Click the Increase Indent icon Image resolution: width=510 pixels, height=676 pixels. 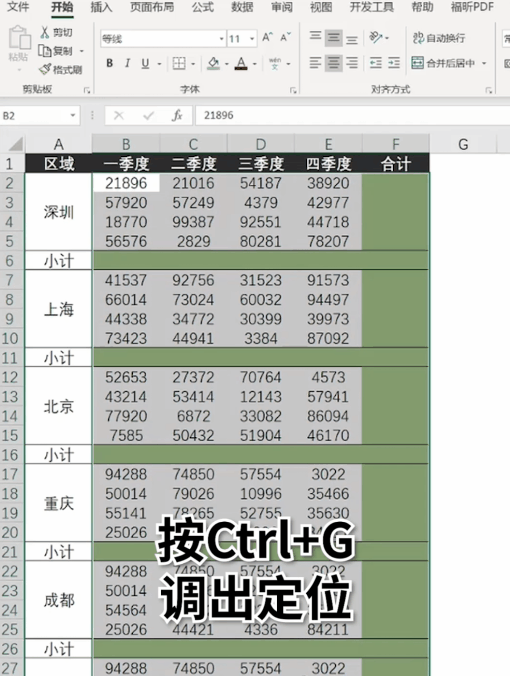(x=394, y=63)
